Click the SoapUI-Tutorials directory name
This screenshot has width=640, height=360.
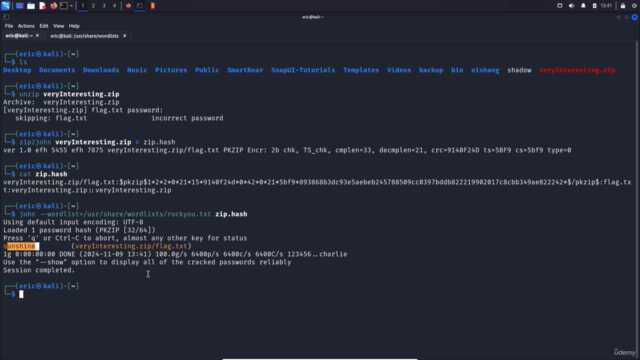303,70
